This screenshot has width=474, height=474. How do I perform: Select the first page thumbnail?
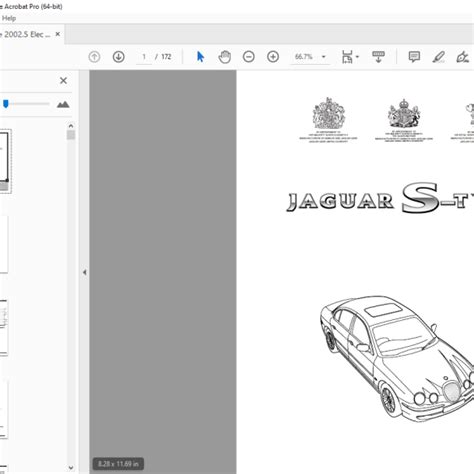(x=4, y=161)
